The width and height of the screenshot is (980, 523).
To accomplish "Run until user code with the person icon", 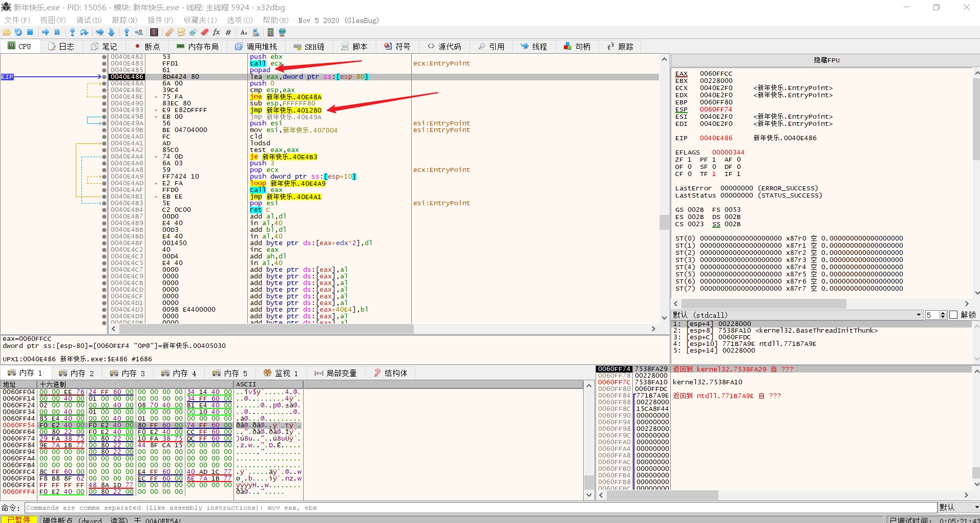I will point(139,32).
